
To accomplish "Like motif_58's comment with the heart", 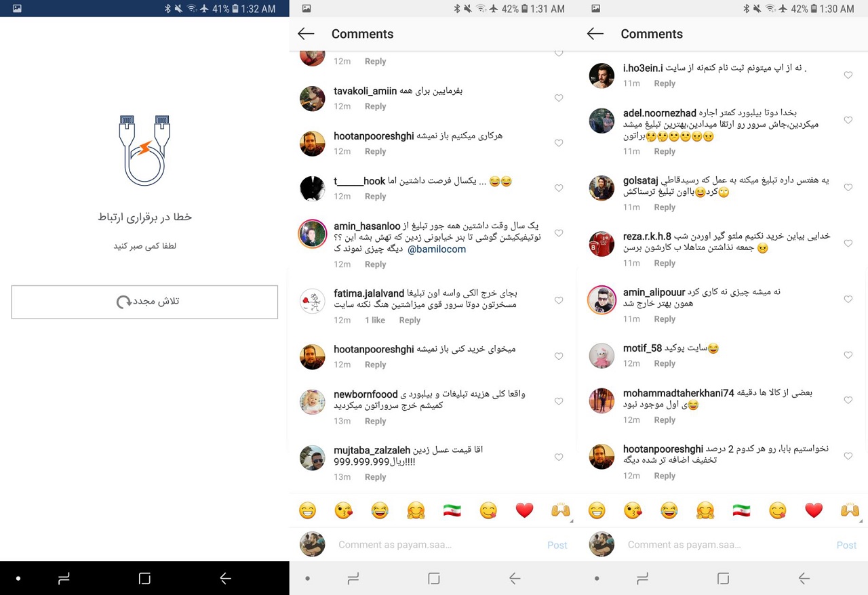I will (848, 355).
